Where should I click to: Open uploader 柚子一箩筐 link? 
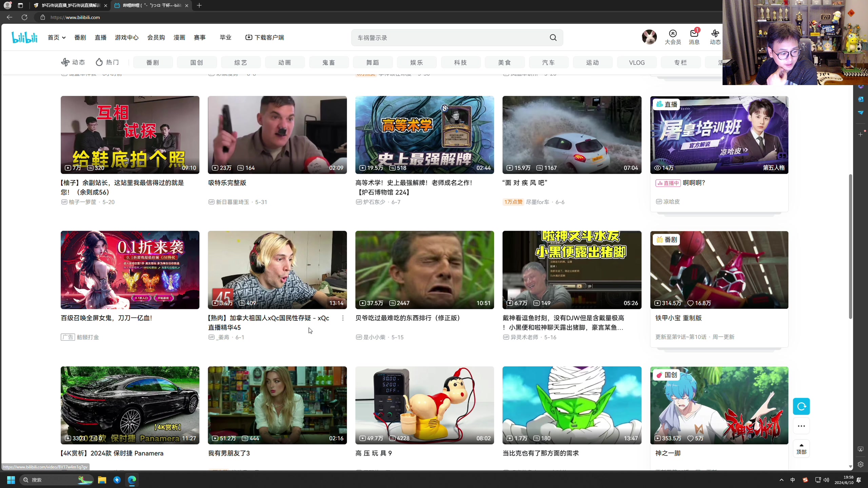tap(82, 202)
